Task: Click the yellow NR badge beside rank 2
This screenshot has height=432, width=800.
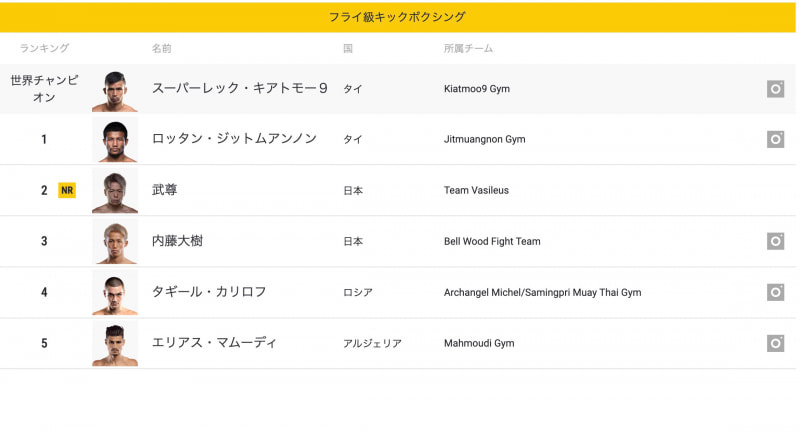Action: [x=67, y=190]
